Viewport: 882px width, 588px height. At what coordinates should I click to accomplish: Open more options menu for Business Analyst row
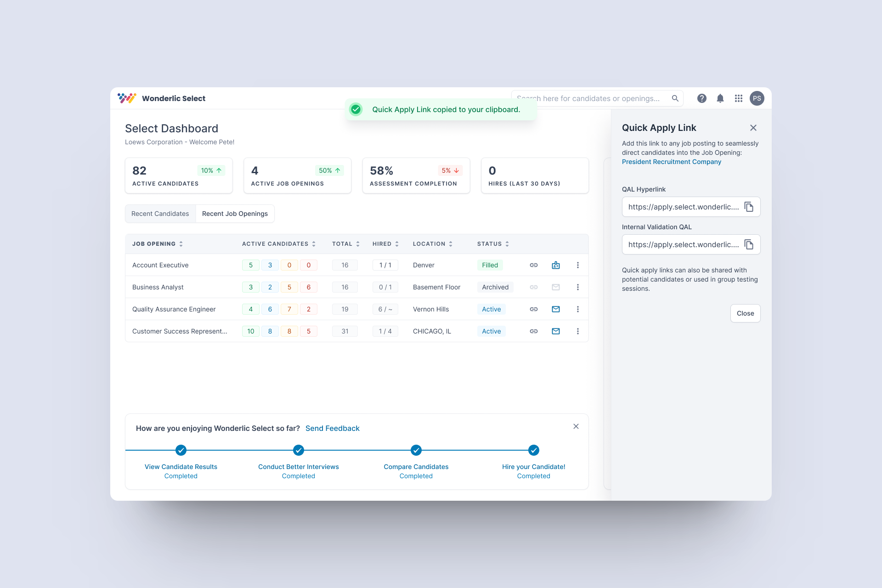(x=577, y=287)
